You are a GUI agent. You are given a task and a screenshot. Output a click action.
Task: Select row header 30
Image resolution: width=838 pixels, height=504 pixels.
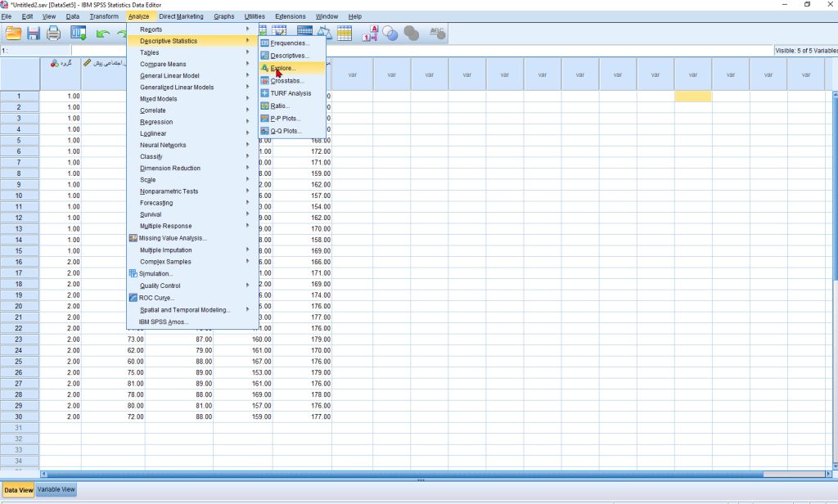tap(20, 417)
